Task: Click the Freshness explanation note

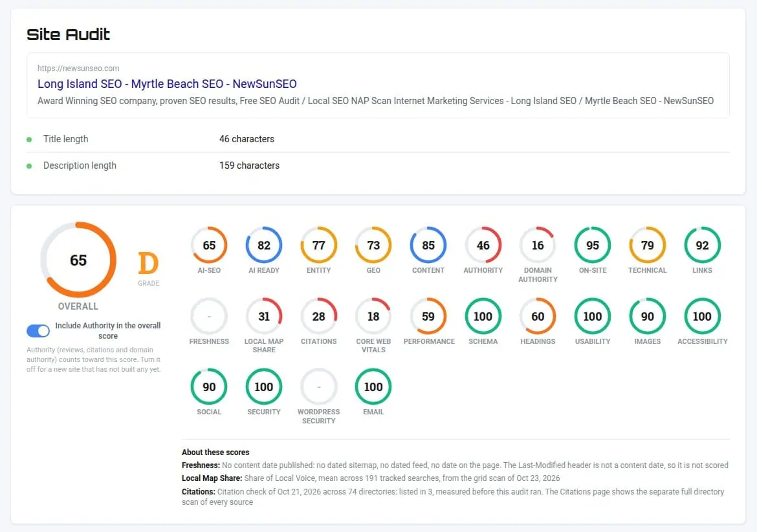Action: [455, 465]
